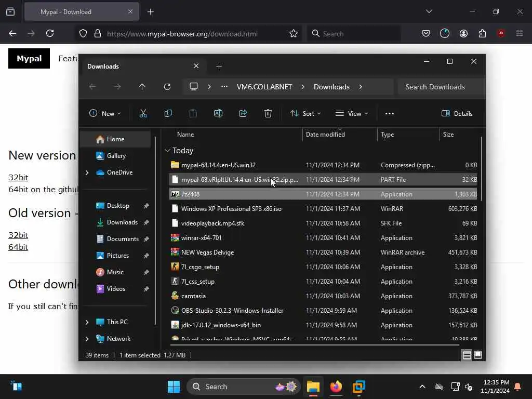532x399 pixels.
Task: Click VM6.COLLABNET breadcrumb in address bar
Action: [264, 87]
